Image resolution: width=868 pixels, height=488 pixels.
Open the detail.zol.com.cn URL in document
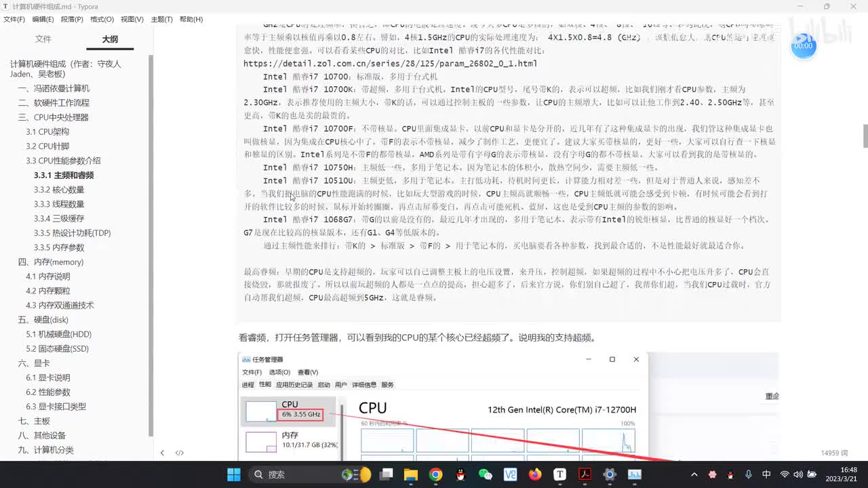click(x=390, y=64)
